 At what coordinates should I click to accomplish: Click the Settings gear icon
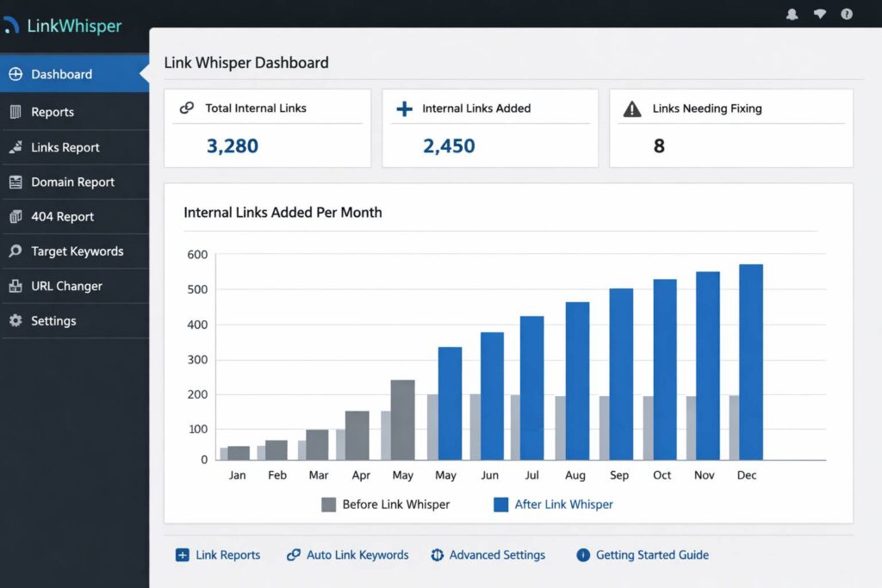click(x=15, y=321)
